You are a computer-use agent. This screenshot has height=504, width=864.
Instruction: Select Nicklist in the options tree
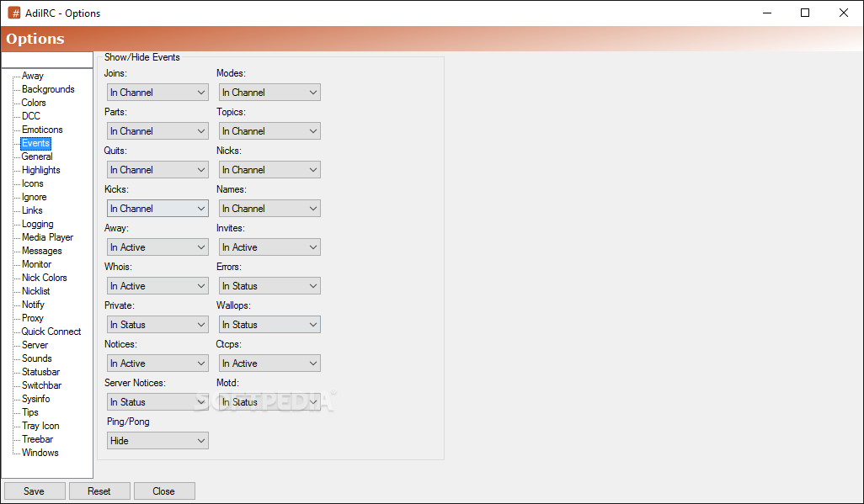[x=36, y=291]
